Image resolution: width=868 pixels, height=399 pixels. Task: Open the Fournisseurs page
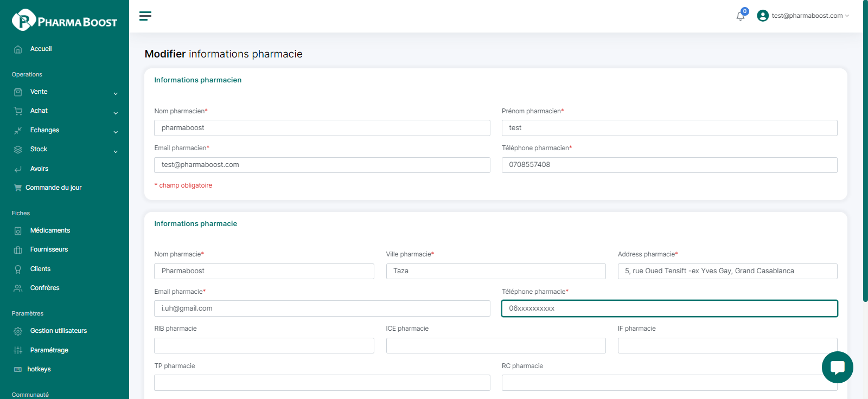pyautogui.click(x=49, y=249)
